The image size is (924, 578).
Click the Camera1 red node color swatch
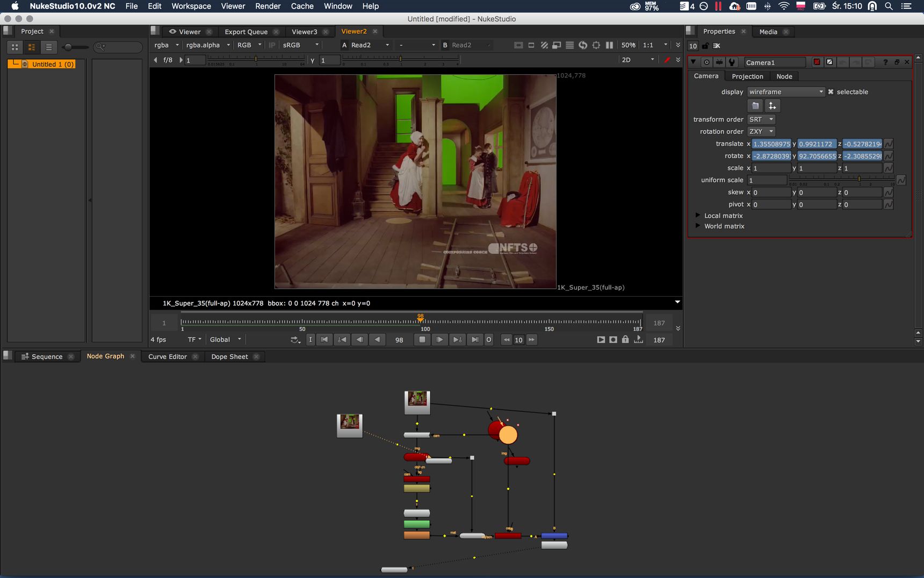click(817, 62)
